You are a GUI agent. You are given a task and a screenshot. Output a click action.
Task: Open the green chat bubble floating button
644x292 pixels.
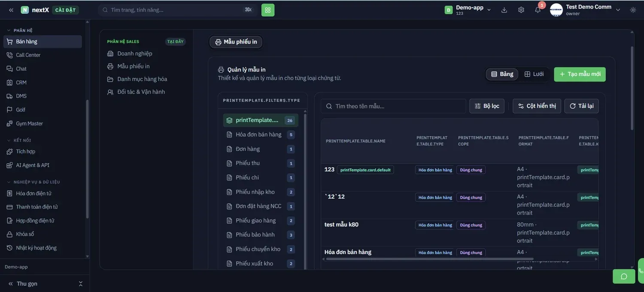point(624,277)
